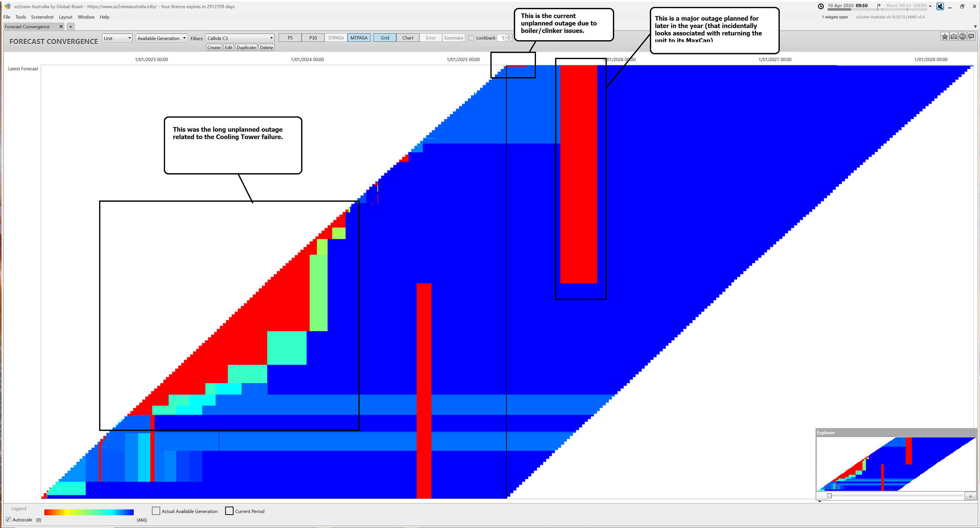
Task: Click the Explorer panel title bar
Action: pos(896,432)
